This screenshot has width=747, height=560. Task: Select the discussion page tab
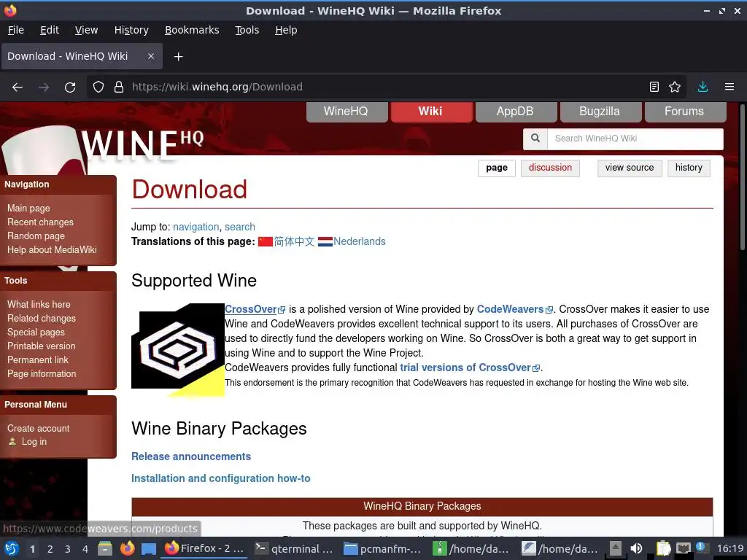(x=550, y=168)
